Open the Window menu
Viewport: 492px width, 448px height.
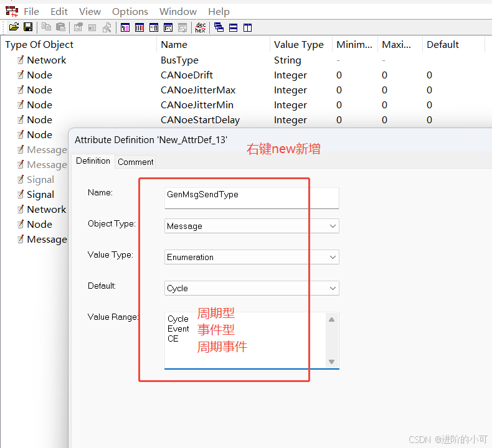178,12
